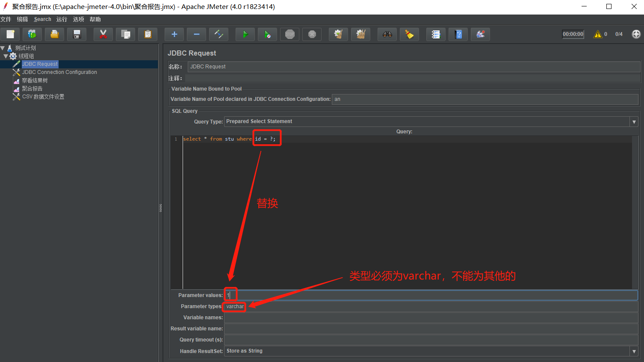Click the 0/4 thread count text
The image size is (644, 362).
coord(619,34)
